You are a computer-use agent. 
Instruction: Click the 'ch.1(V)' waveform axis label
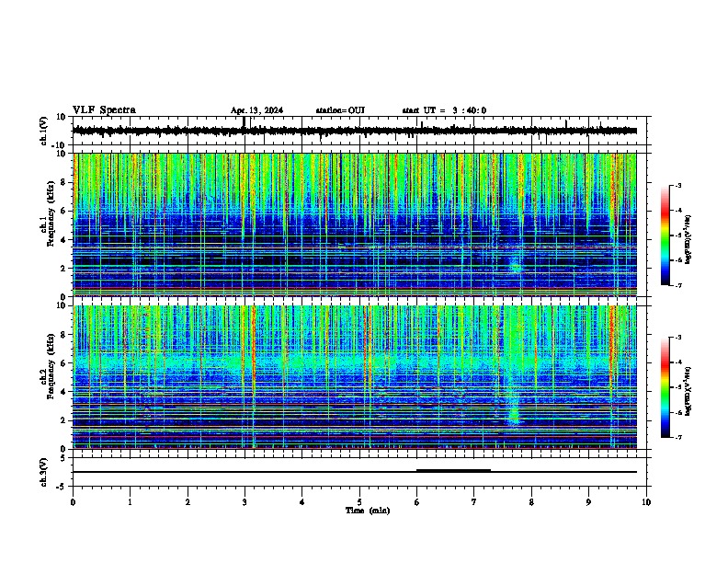point(44,131)
